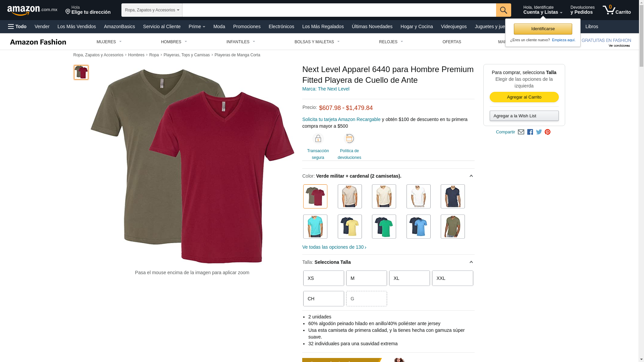Expand the HOMBRES fashion menu
Image resolution: width=644 pixels, height=362 pixels.
tap(174, 42)
